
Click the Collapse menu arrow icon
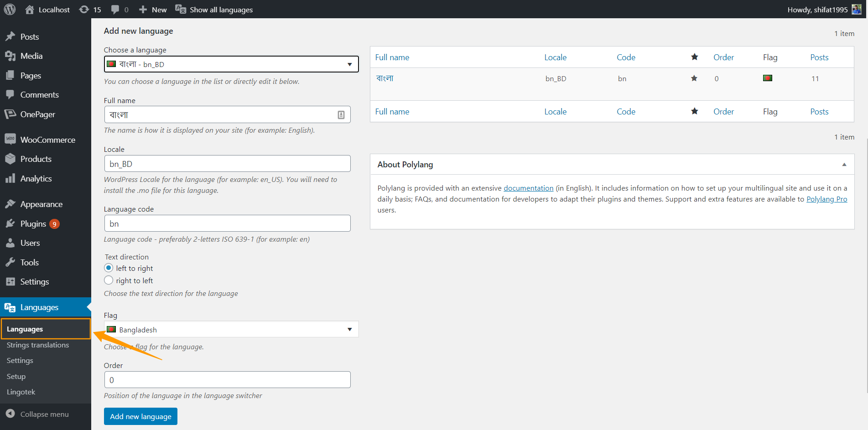tap(10, 414)
